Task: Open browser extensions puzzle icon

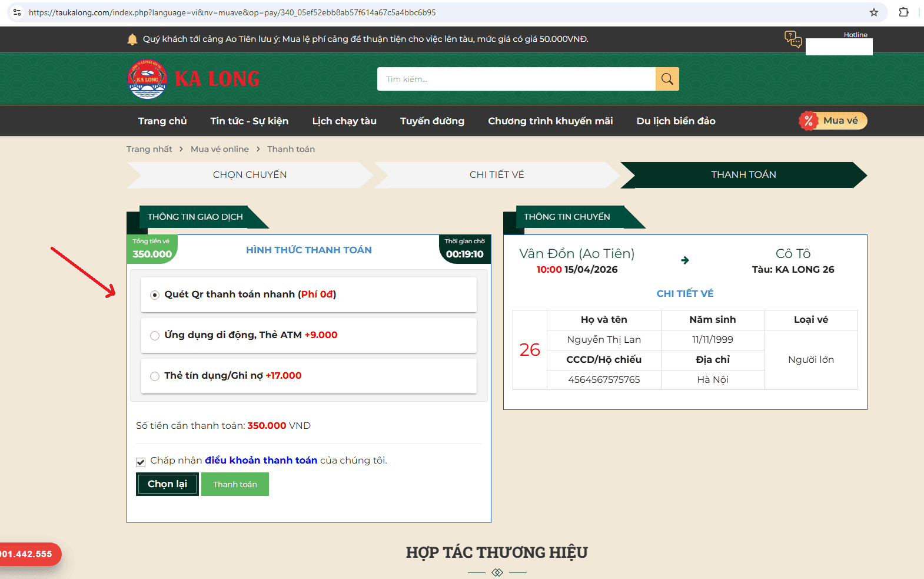Action: pyautogui.click(x=903, y=12)
